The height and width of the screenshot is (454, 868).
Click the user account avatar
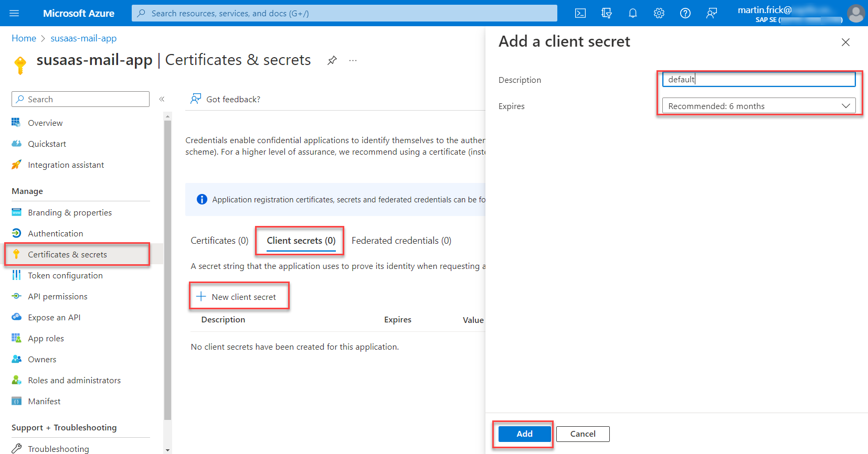coord(856,13)
